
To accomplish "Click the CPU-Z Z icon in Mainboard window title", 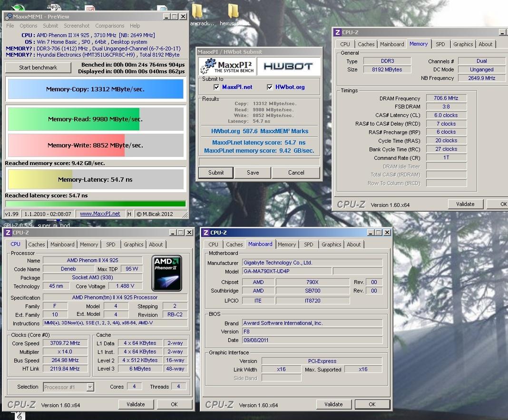I will coord(206,233).
